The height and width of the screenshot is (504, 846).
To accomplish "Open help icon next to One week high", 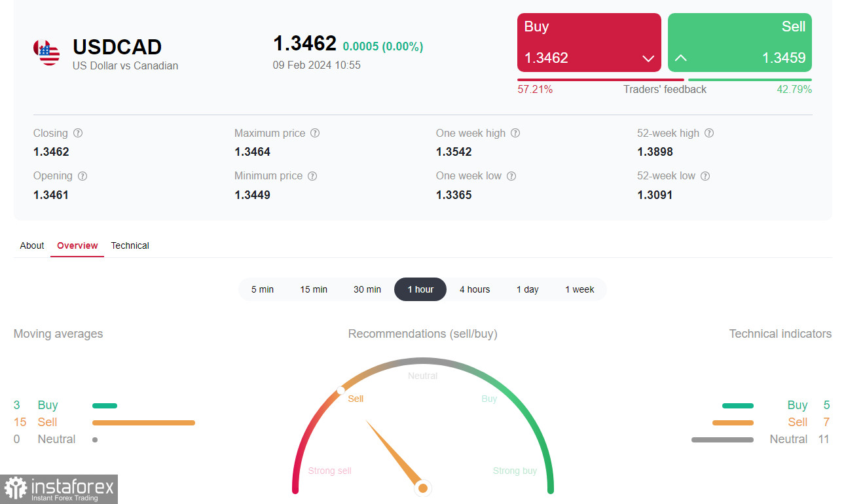I will click(515, 133).
